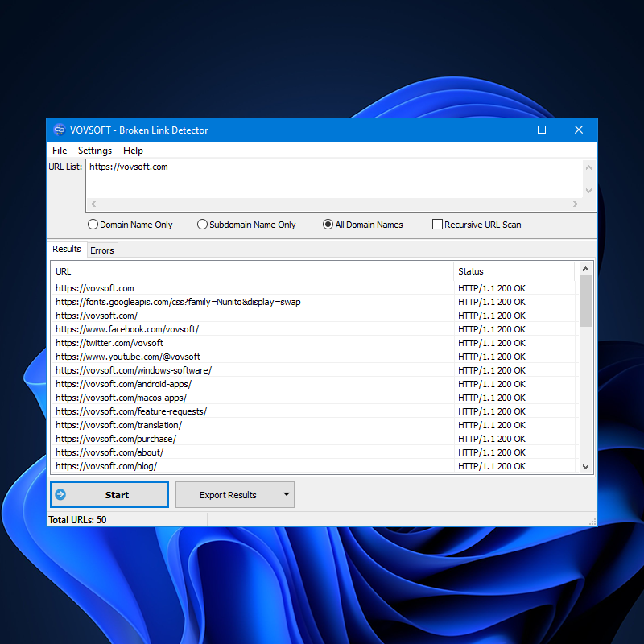Screen dimensions: 644x644
Task: Minimize the Broken Link Detector window
Action: tap(506, 130)
